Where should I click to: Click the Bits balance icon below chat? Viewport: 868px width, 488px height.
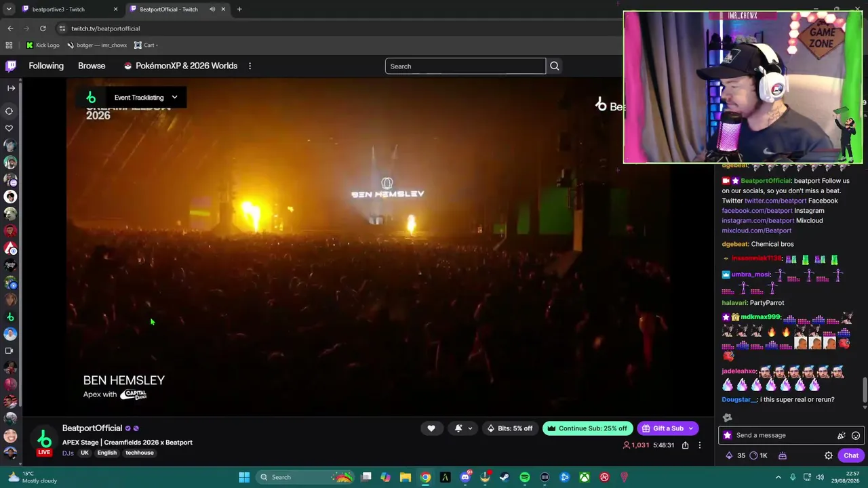coord(730,455)
